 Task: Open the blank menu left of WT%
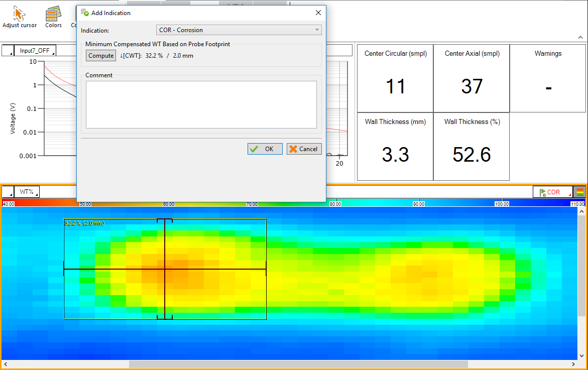click(8, 192)
